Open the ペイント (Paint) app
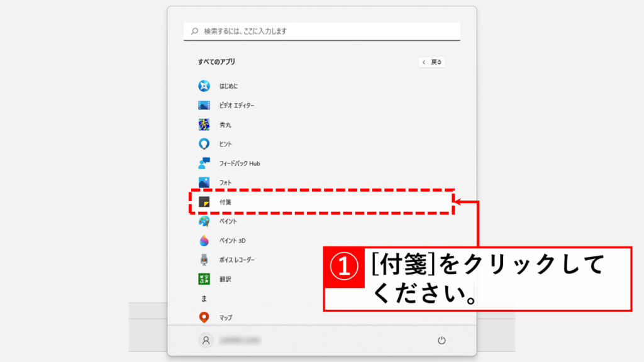This screenshot has width=644, height=362. [228, 221]
